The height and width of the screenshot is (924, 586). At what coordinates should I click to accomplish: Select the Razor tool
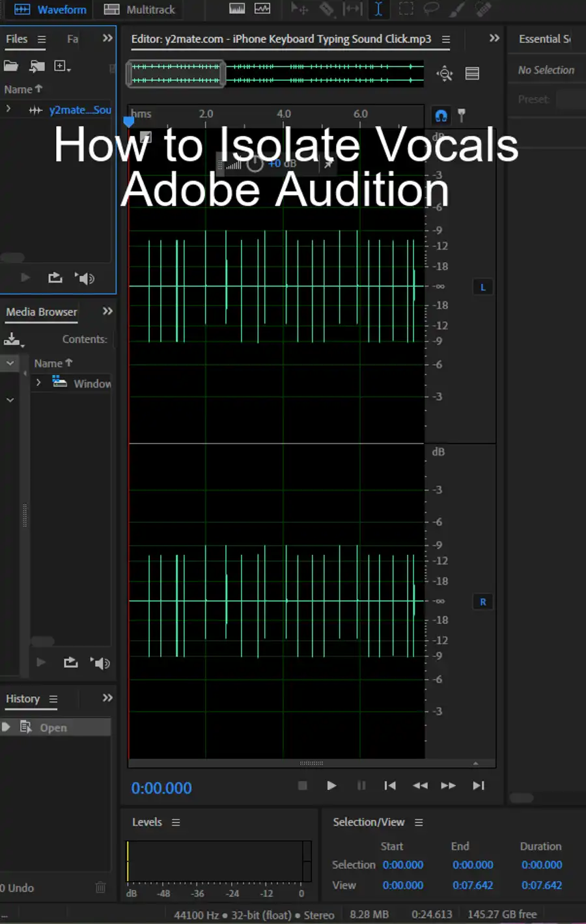(327, 8)
